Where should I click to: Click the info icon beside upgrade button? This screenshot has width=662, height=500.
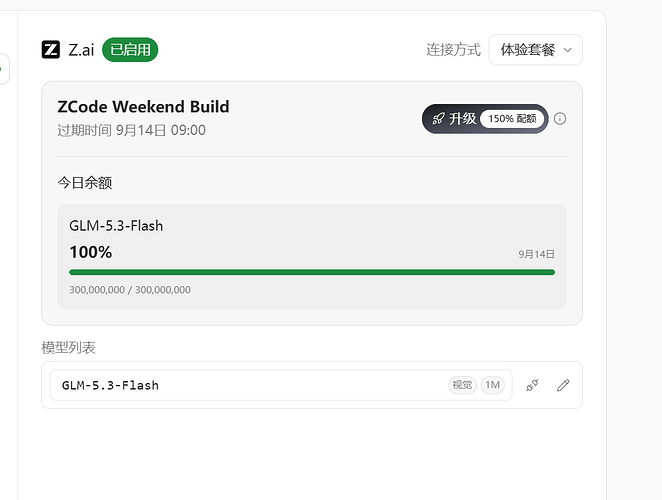pos(560,119)
